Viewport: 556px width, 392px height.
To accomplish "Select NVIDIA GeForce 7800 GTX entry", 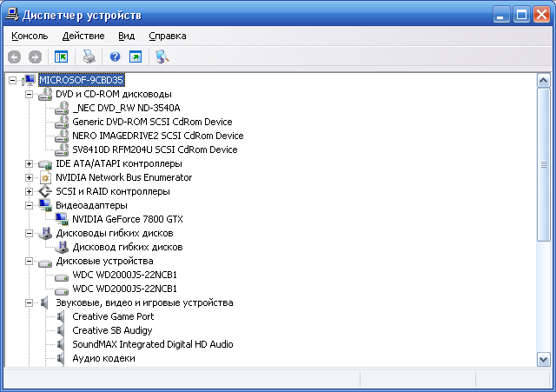I will pos(128,219).
